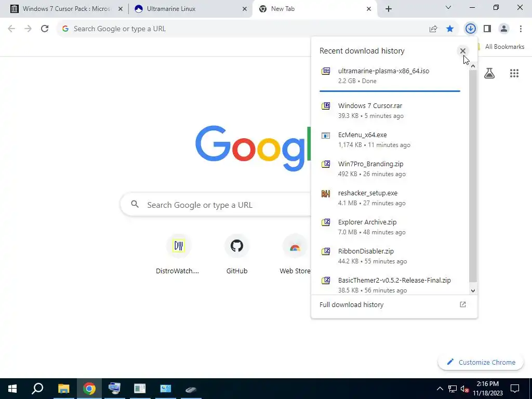This screenshot has height=399, width=532.
Task: Open ultramarine-plasma-x86_64.iso download
Action: click(390, 76)
